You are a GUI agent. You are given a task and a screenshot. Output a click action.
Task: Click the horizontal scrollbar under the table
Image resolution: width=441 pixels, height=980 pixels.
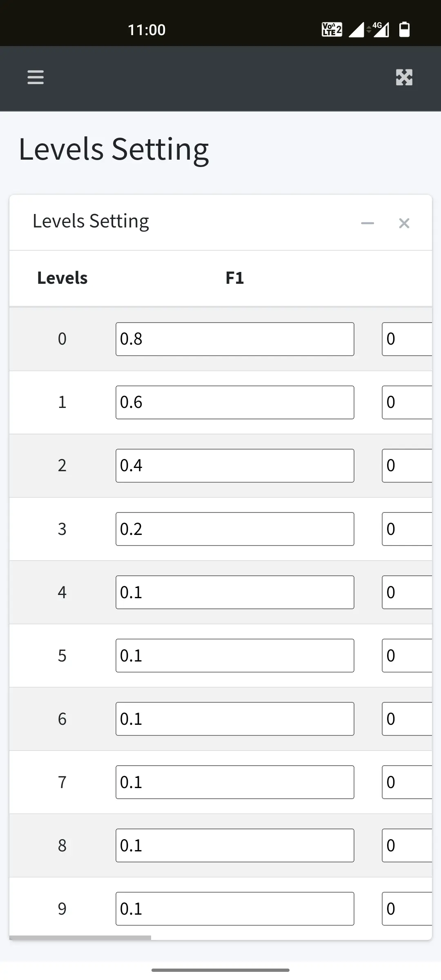tap(80, 938)
